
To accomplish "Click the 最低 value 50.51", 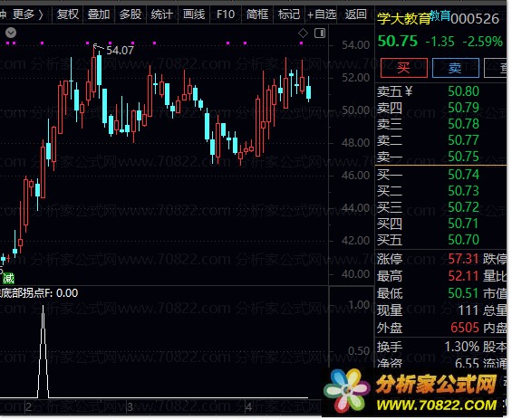I will point(463,293).
